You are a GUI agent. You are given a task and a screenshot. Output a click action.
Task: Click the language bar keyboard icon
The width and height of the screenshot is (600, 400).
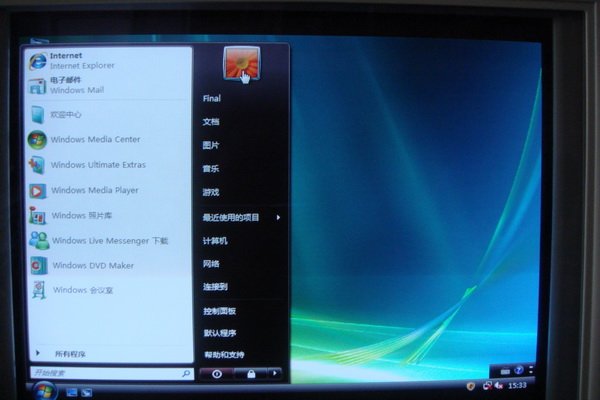[x=505, y=371]
